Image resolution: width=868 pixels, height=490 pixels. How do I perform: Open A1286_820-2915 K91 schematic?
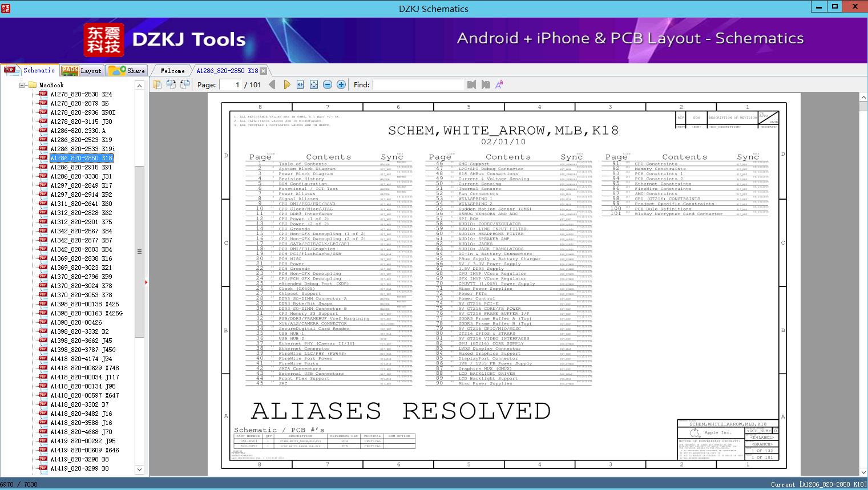(81, 167)
